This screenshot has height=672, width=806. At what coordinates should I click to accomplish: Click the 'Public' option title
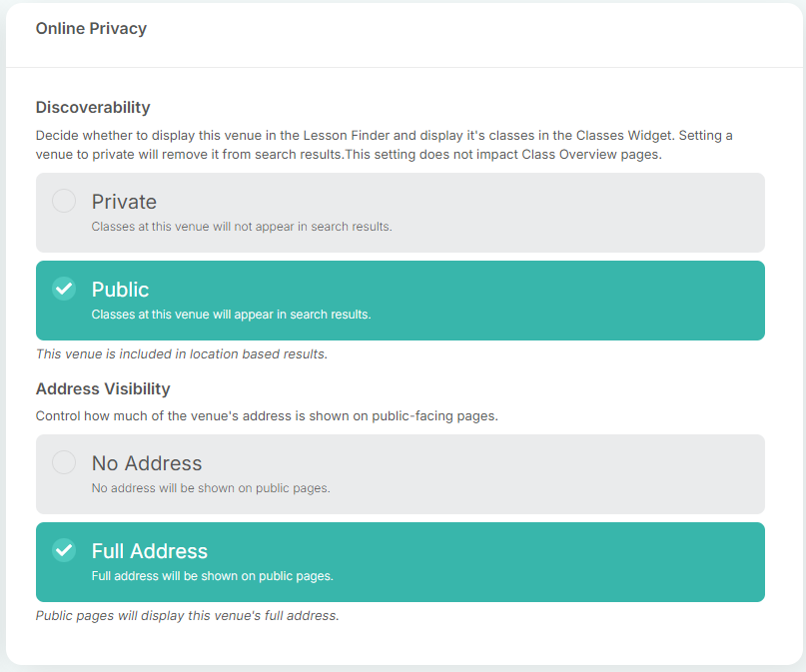[x=120, y=290]
